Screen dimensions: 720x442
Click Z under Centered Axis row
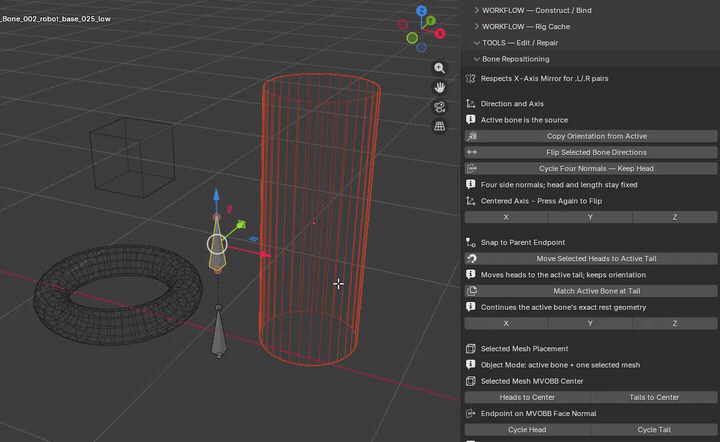click(675, 217)
